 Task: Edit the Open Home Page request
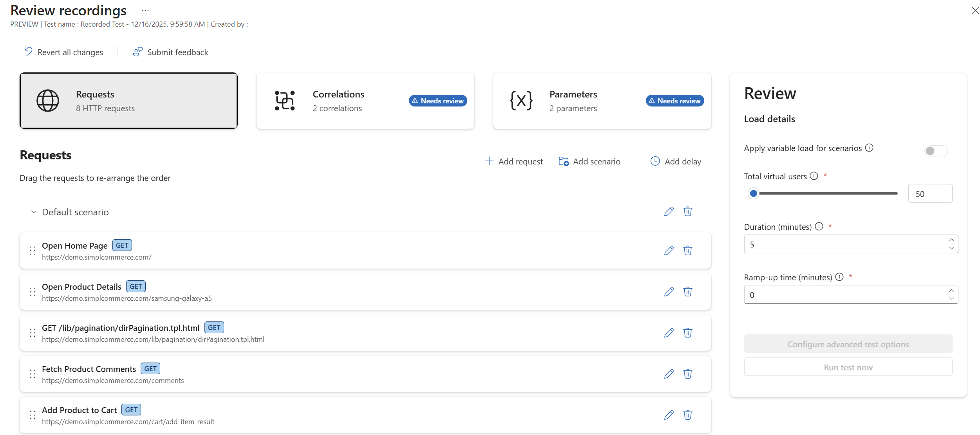pos(669,251)
